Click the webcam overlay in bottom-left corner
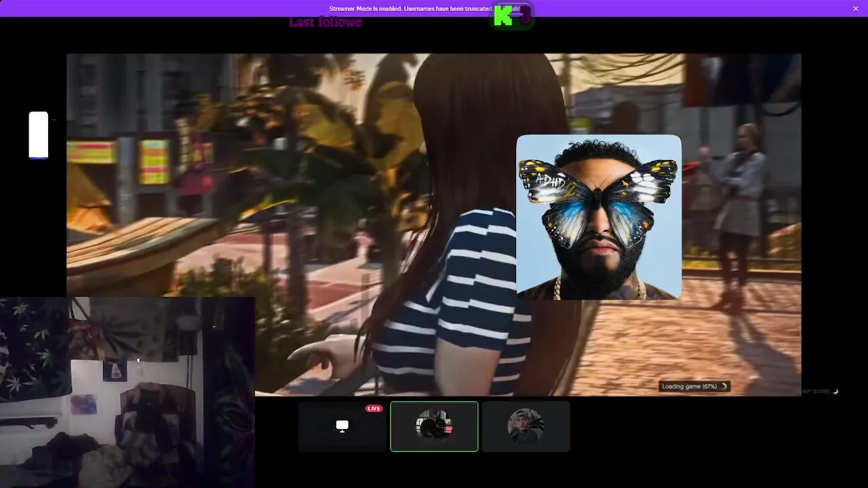 tap(127, 392)
